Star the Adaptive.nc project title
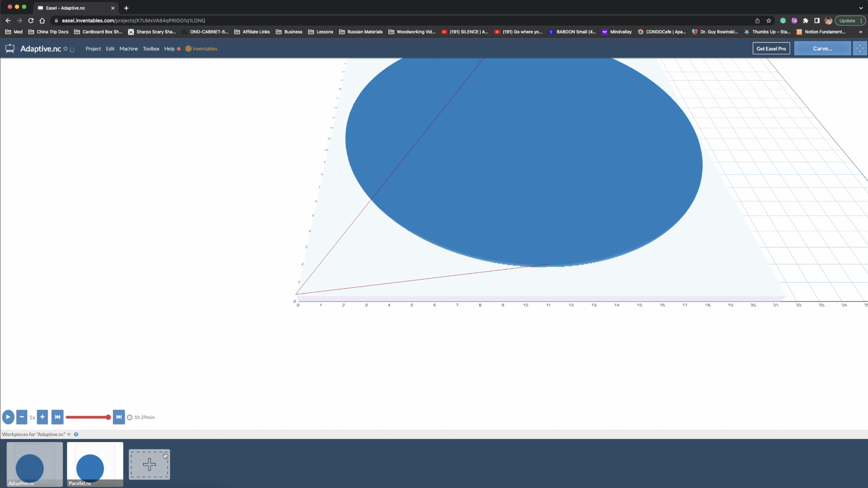868x488 pixels. click(65, 48)
